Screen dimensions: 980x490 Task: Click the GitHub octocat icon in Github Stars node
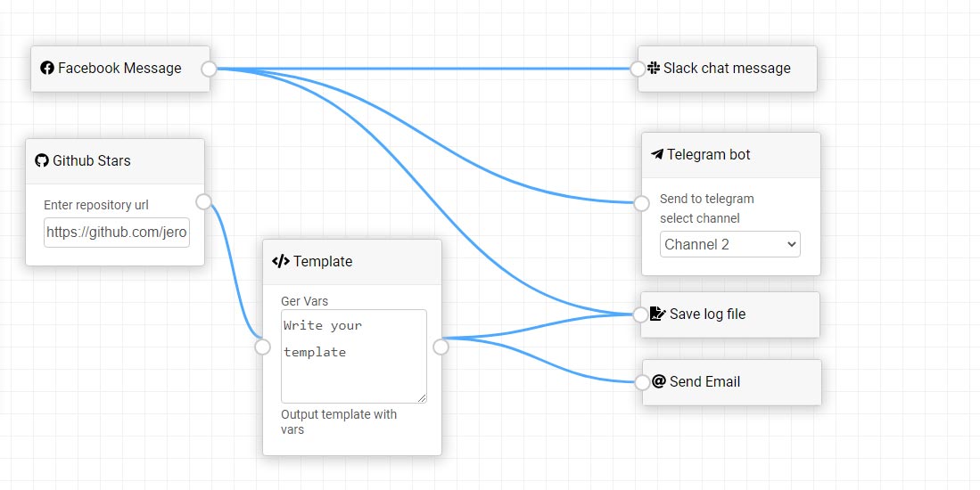coord(42,160)
